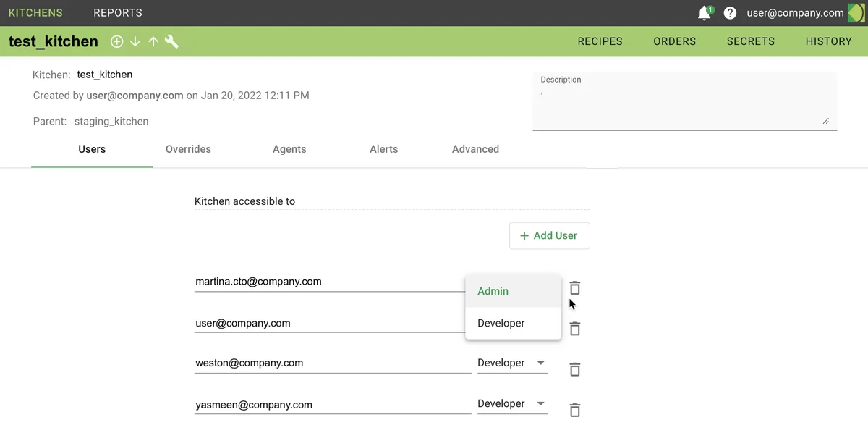This screenshot has height=433, width=868.
Task: Switch to the Overrides tab
Action: click(188, 149)
